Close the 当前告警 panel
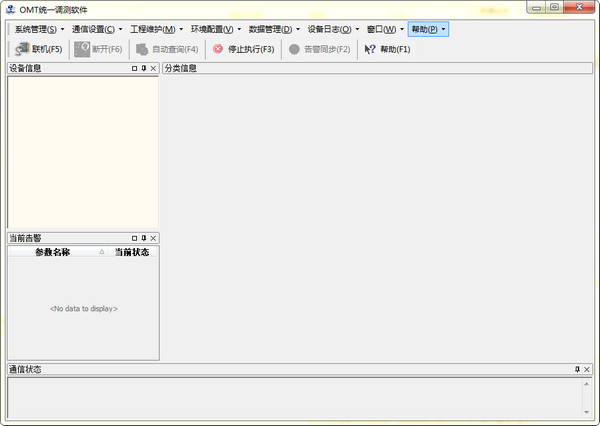 click(153, 238)
